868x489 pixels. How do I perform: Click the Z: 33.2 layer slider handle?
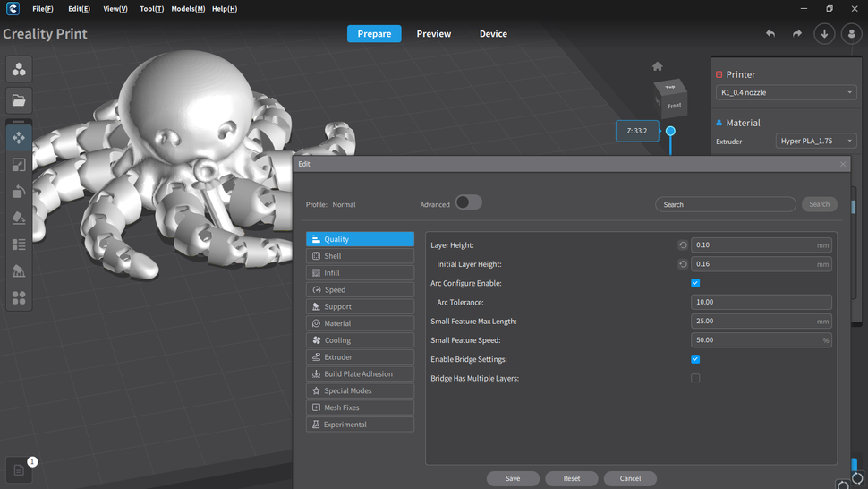click(670, 131)
